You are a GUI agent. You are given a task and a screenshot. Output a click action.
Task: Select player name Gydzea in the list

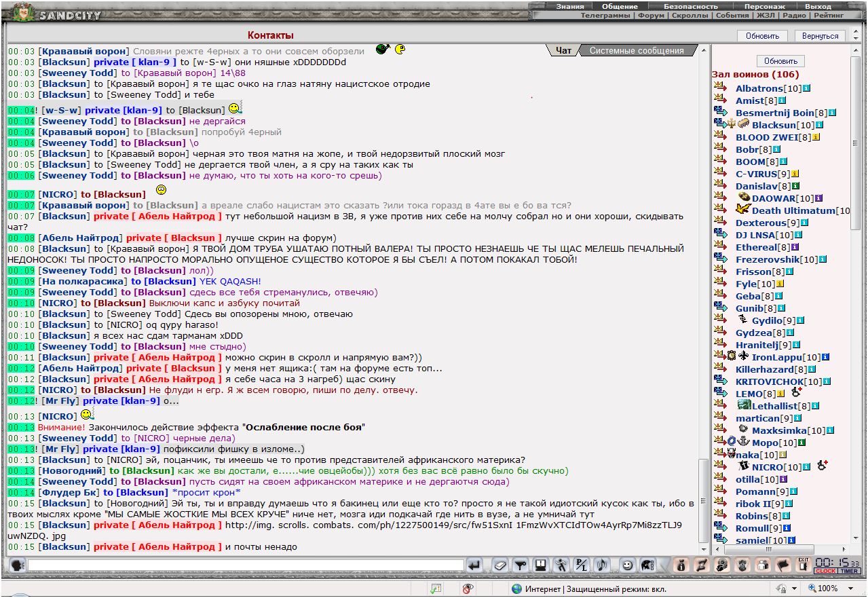pos(752,333)
